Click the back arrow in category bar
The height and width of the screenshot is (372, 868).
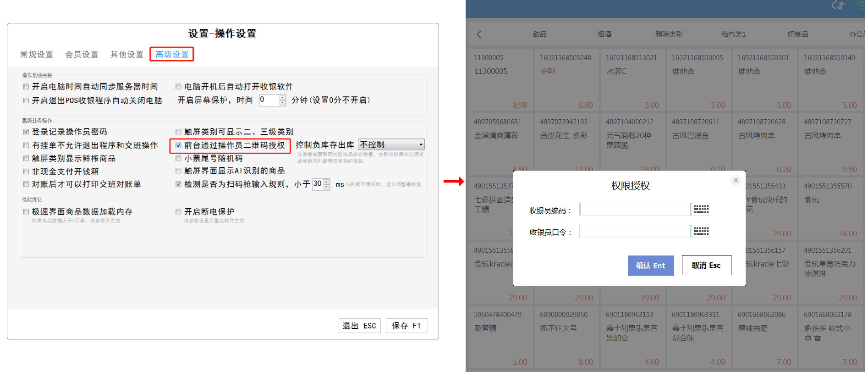(479, 34)
